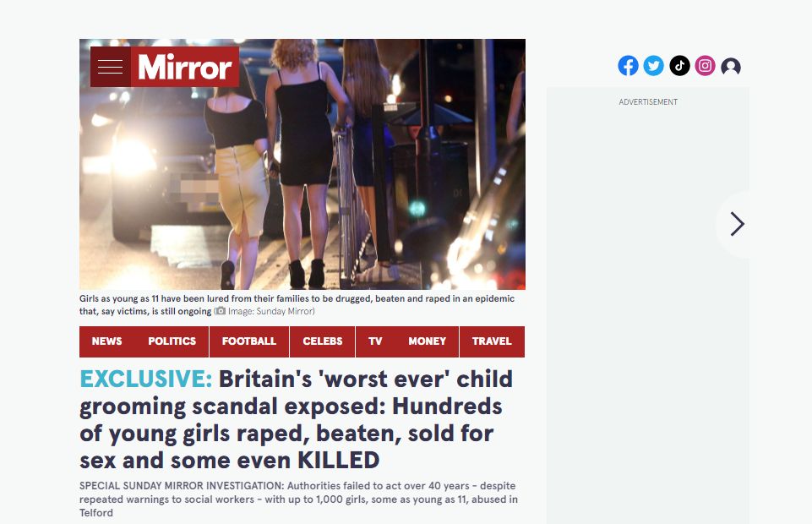Open the TRAVEL section

[492, 341]
